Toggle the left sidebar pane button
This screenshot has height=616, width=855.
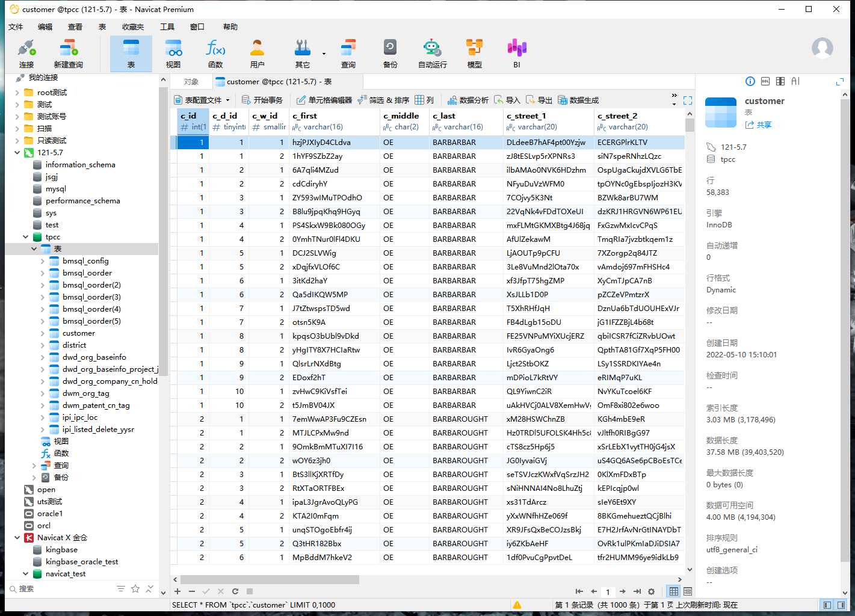click(x=827, y=605)
